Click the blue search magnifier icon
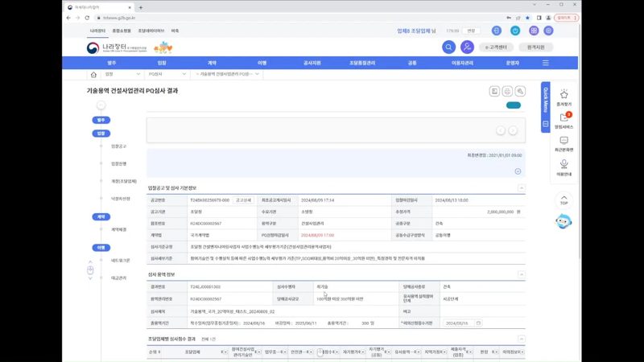This screenshot has width=644, height=362. [x=448, y=47]
